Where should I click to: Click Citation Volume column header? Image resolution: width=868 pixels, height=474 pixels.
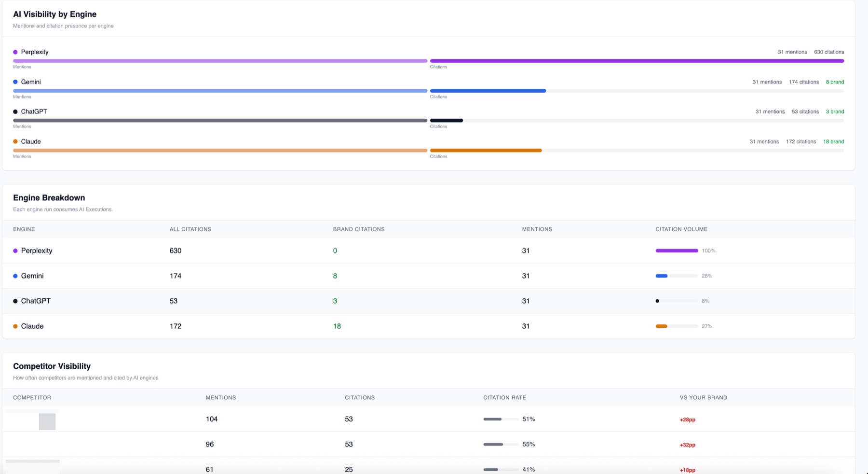(681, 229)
